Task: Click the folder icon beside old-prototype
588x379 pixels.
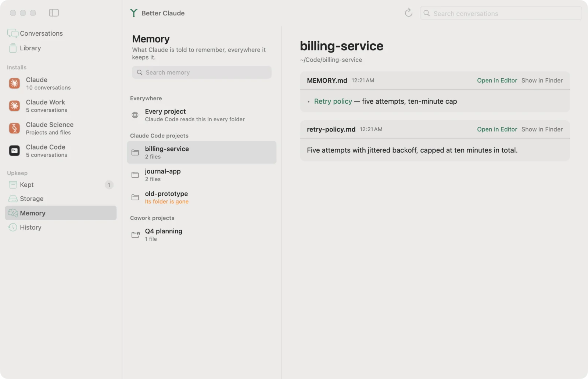Action: click(x=135, y=197)
